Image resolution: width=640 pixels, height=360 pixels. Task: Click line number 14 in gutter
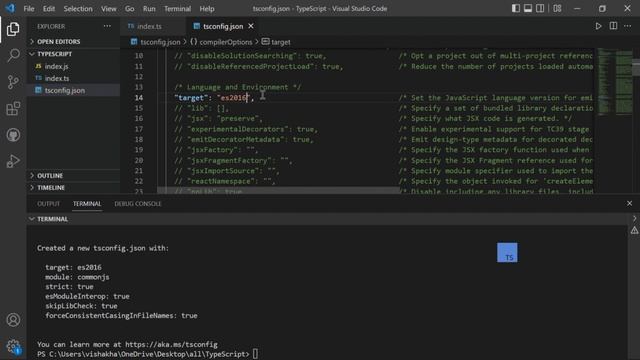[x=139, y=98]
